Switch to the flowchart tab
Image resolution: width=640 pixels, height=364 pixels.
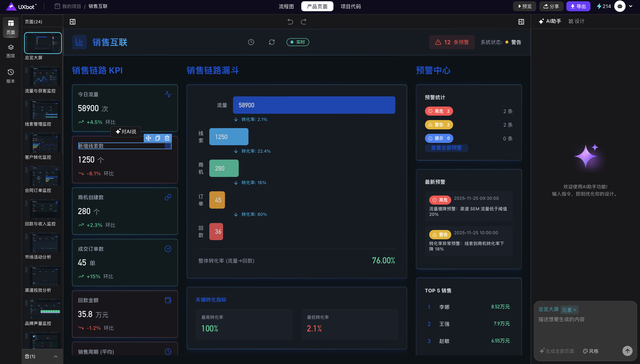[286, 6]
